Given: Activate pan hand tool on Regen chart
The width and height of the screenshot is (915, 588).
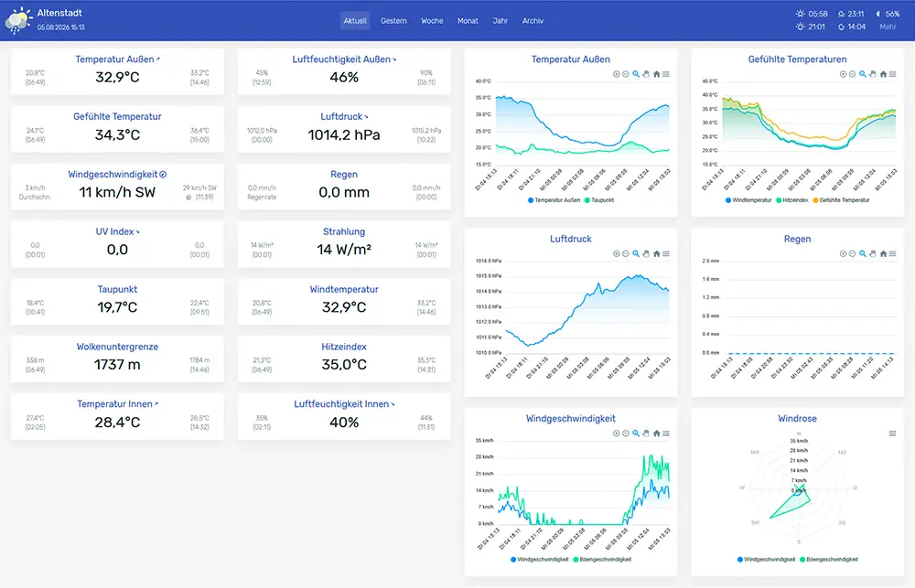Looking at the screenshot, I should click(872, 253).
